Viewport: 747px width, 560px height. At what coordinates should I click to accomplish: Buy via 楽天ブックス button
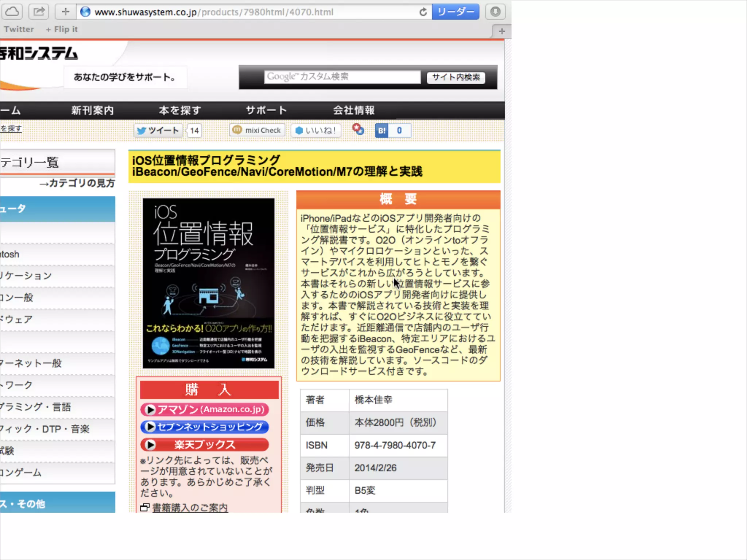[x=205, y=444]
